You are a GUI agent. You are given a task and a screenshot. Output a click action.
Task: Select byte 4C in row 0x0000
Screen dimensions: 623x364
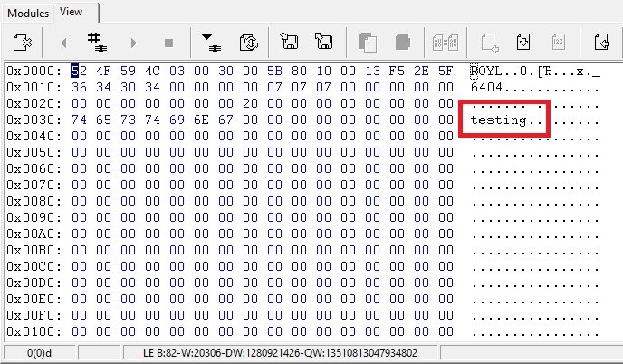(x=152, y=72)
